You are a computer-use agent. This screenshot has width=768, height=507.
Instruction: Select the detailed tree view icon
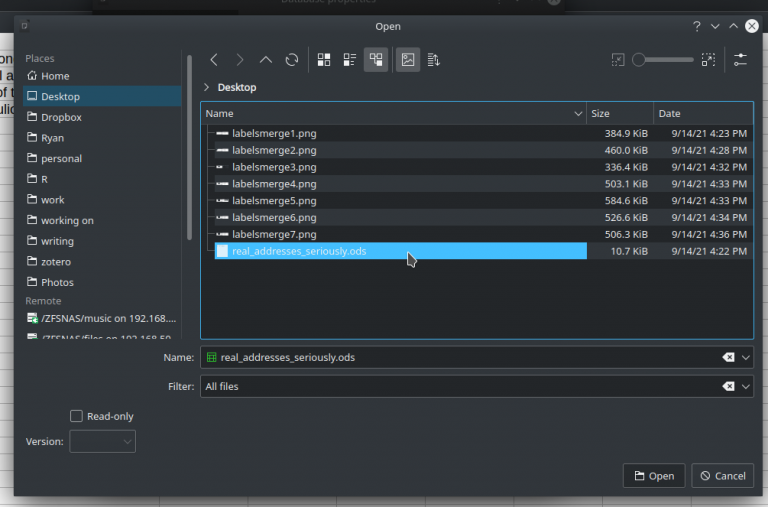point(376,60)
